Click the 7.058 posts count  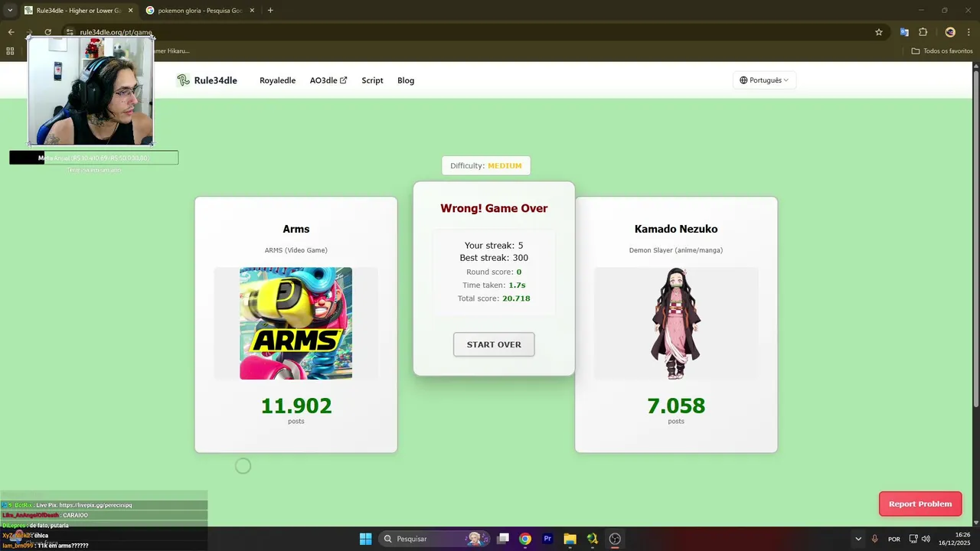(676, 406)
